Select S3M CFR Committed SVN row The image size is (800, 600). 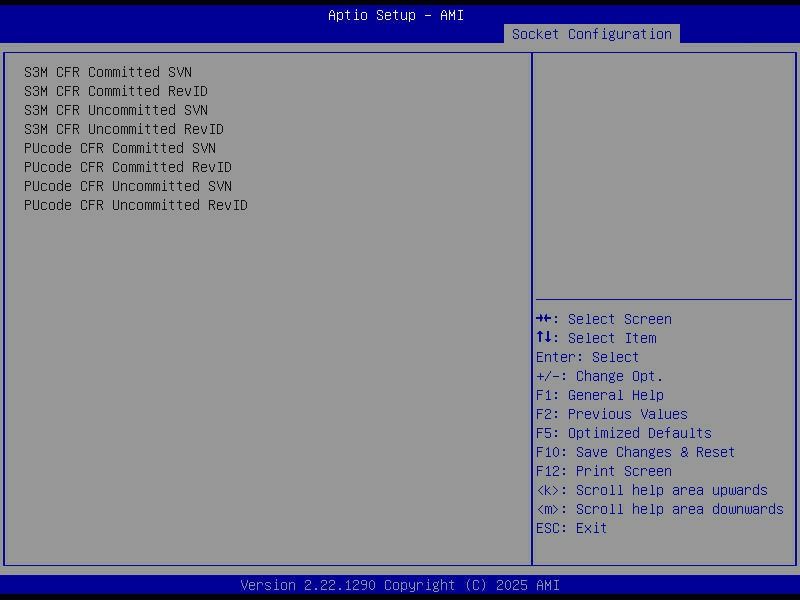point(108,72)
